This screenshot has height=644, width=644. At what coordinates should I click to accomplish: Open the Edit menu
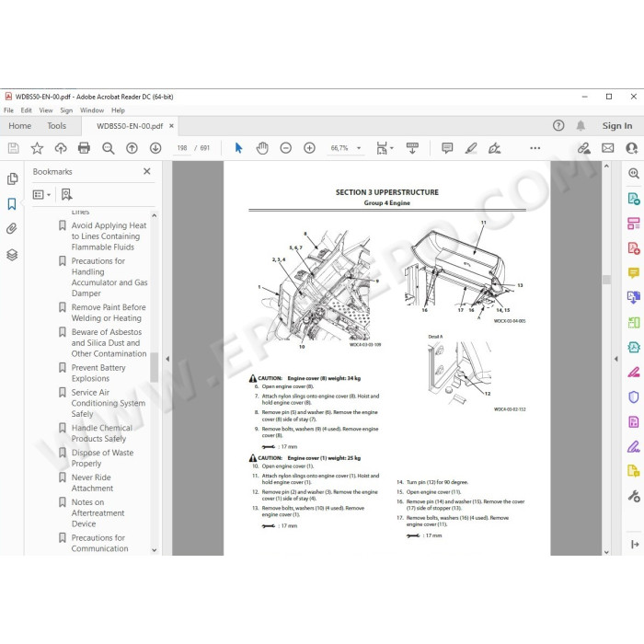pyautogui.click(x=26, y=110)
